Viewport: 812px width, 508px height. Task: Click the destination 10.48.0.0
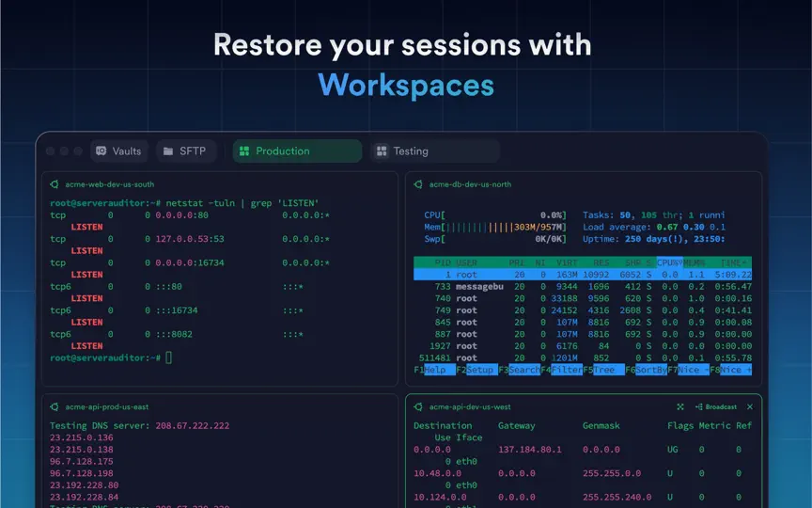coord(438,473)
